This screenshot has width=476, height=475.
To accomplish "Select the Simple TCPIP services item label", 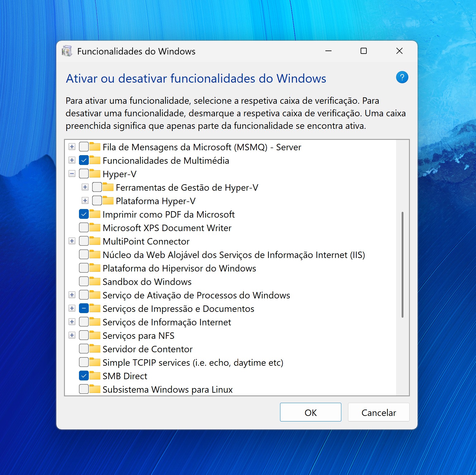I will [x=193, y=363].
